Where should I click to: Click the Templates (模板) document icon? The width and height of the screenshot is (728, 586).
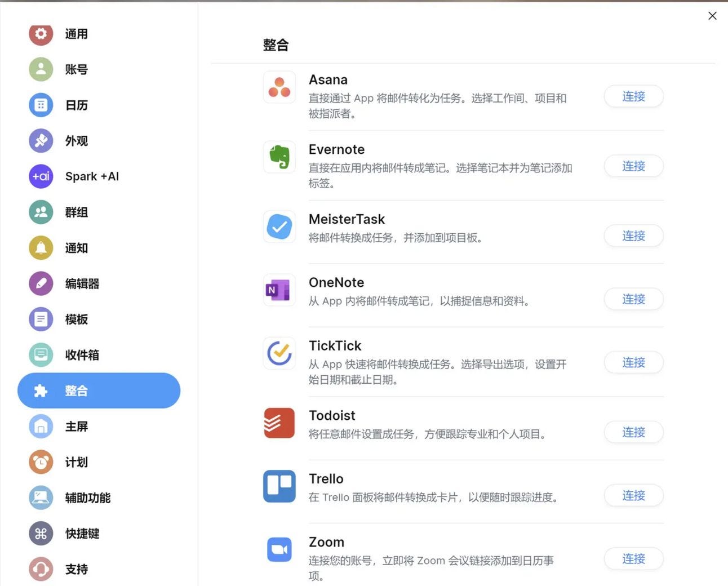point(41,319)
